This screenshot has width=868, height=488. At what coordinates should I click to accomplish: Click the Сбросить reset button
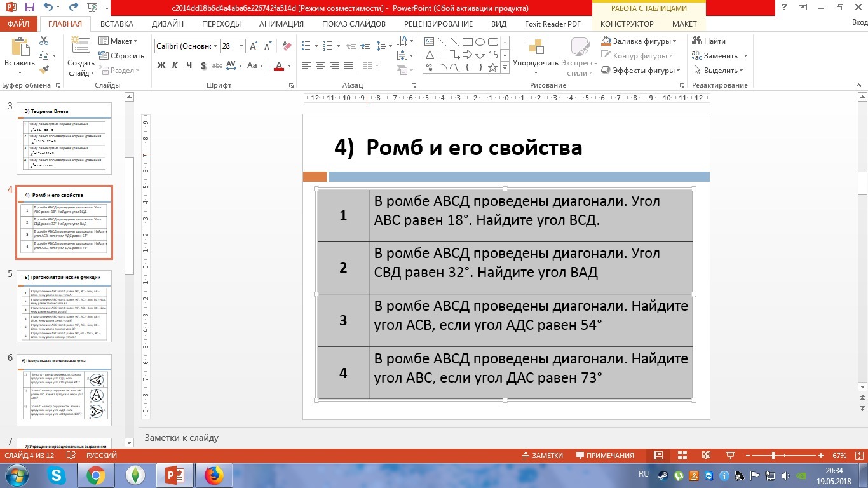(121, 56)
